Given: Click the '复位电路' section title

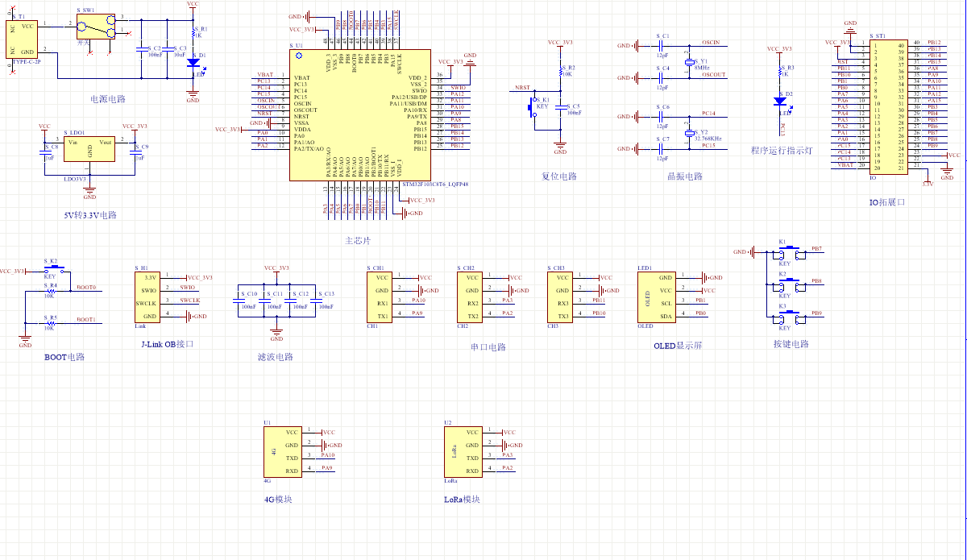Looking at the screenshot, I should [x=559, y=176].
